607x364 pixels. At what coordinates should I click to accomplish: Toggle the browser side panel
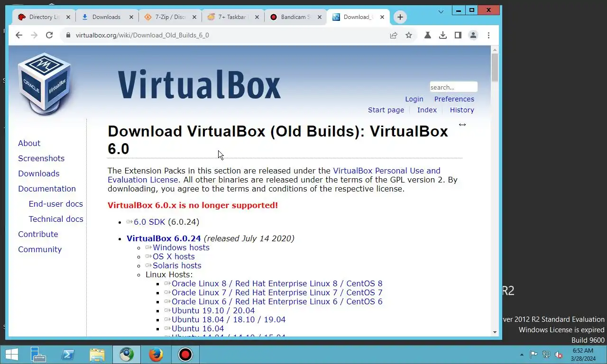(458, 35)
